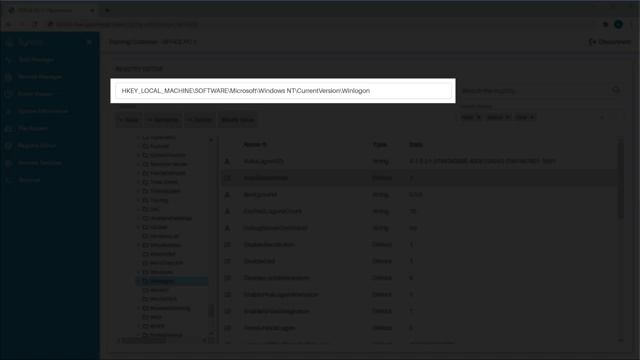Click the magnifier search icon
The height and width of the screenshot is (360, 640).
pyautogui.click(x=616, y=90)
